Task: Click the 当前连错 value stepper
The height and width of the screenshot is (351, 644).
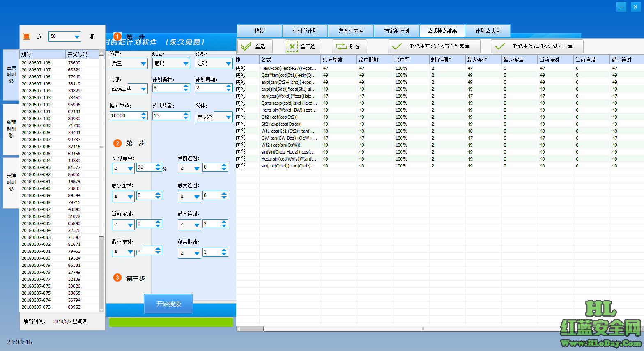Action: pos(149,224)
